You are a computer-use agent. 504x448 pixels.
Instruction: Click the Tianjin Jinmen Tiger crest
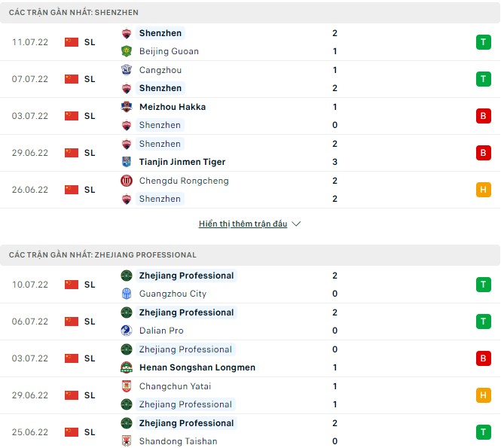[x=127, y=162]
